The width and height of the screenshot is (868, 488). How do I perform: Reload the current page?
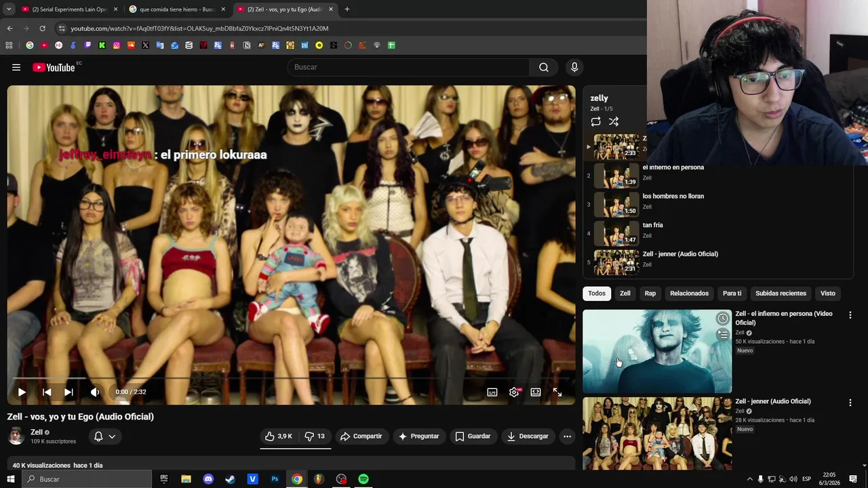click(x=42, y=28)
